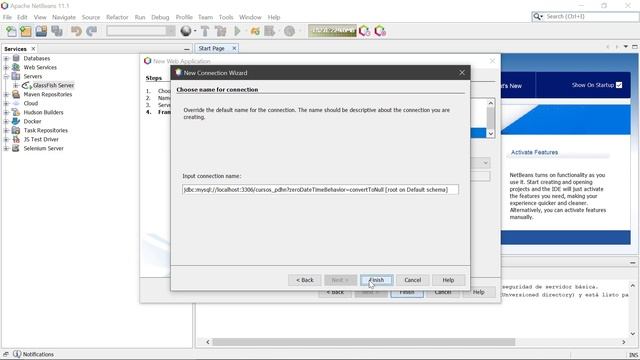The image size is (640, 360).
Task: Click the New File toolbar icon
Action: (x=11, y=31)
